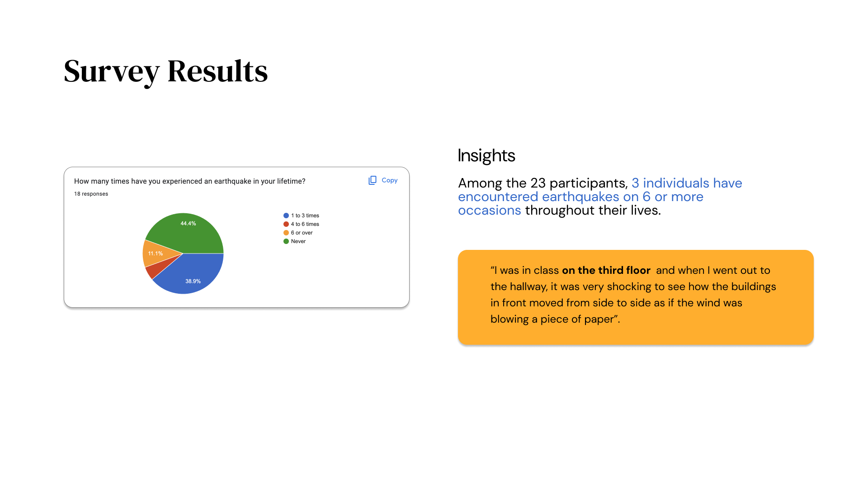Viewport: 868px width, 488px height.
Task: Click the orange legend dot for 6 or over
Action: [286, 233]
